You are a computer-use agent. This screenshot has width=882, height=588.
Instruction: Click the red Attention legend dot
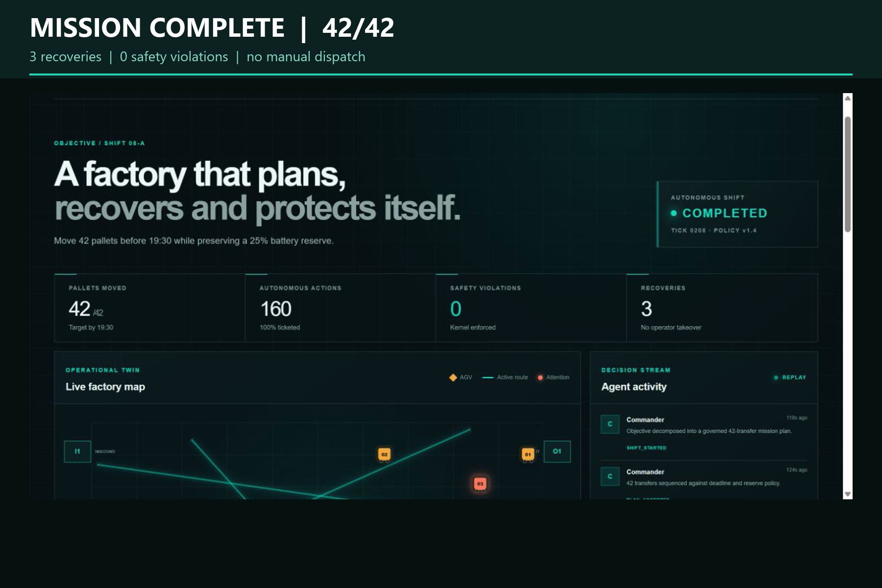[540, 377]
